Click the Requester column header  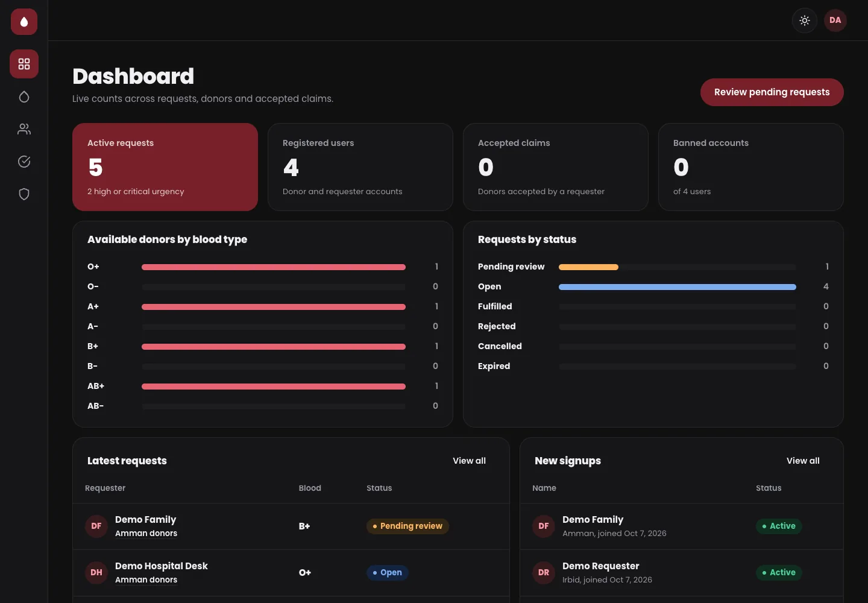105,488
